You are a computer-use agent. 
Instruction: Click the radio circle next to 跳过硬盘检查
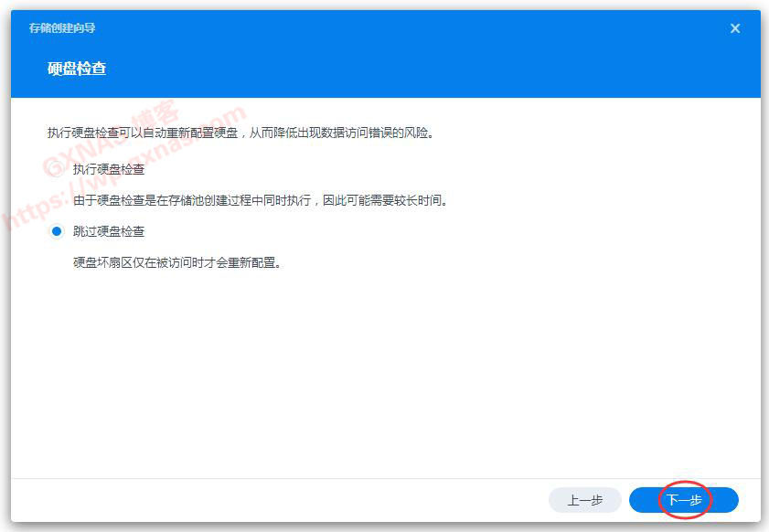pyautogui.click(x=58, y=231)
